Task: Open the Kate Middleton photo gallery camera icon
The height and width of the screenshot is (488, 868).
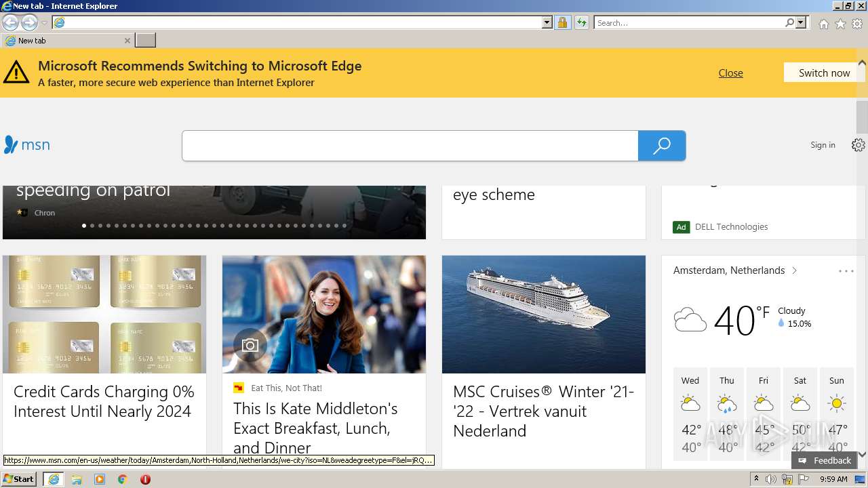Action: [250, 346]
